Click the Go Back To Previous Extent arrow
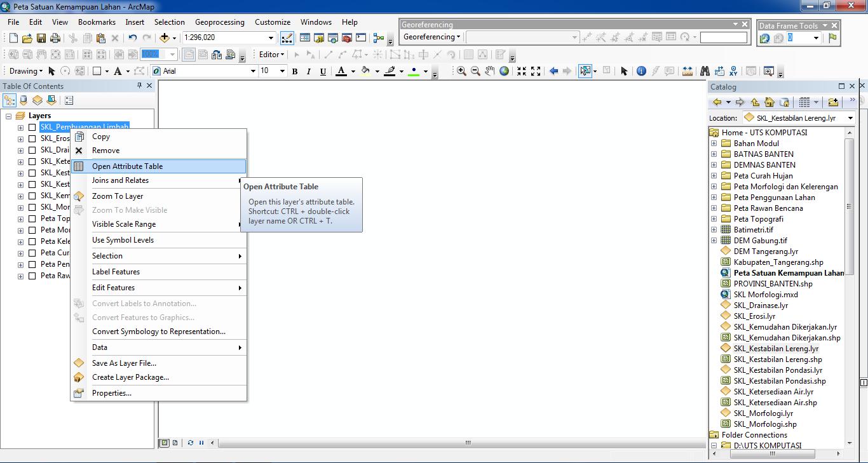The width and height of the screenshot is (868, 463). (553, 71)
